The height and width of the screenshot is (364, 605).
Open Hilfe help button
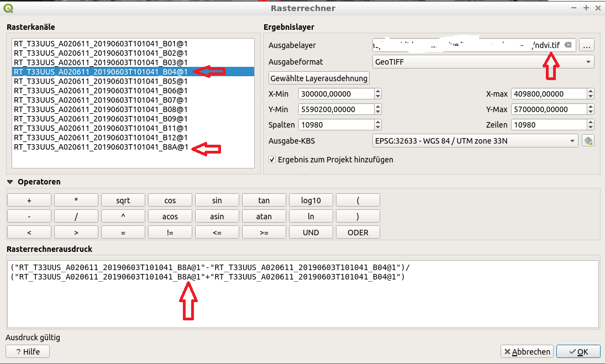click(x=27, y=351)
